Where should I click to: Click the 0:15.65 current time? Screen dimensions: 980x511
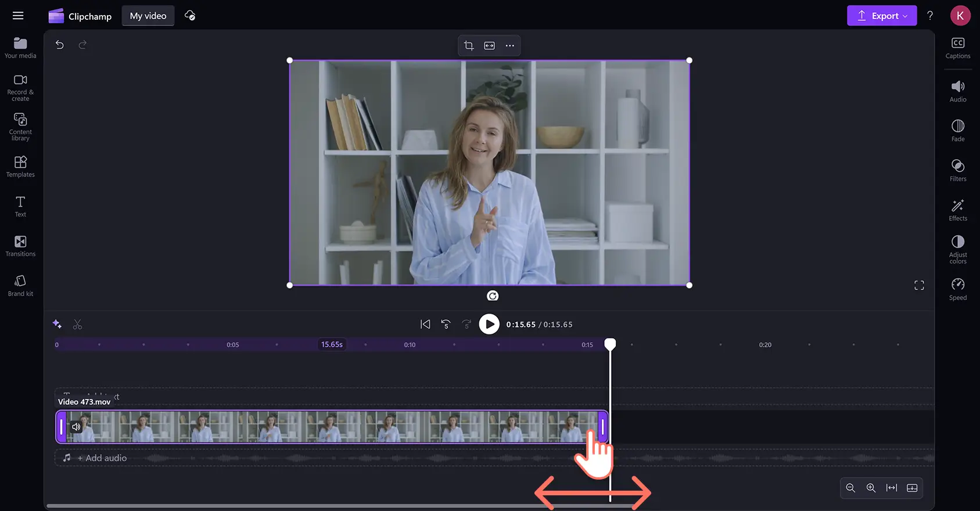[x=521, y=325]
